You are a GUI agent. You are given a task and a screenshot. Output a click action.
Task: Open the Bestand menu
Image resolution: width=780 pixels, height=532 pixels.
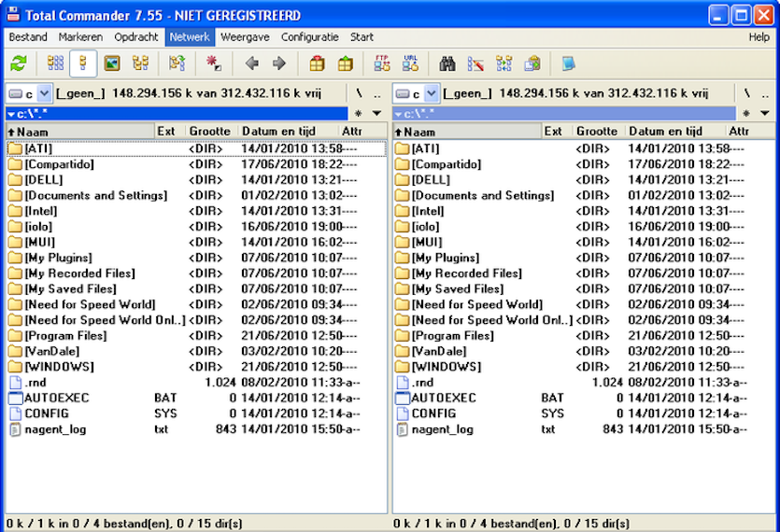click(x=28, y=37)
